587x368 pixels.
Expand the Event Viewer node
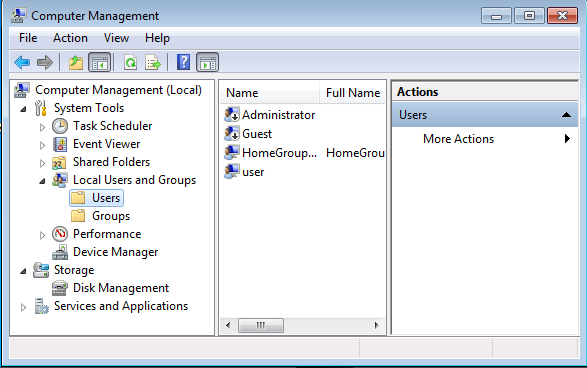(x=42, y=145)
